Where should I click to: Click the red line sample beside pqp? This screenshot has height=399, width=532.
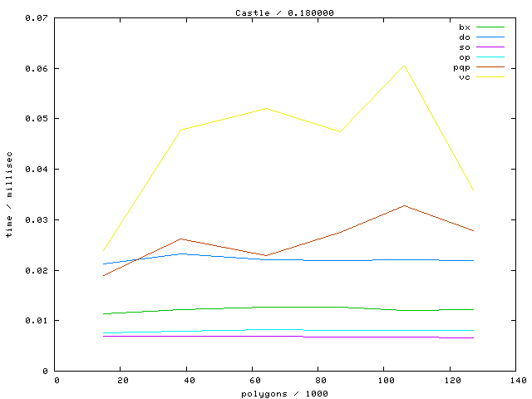(x=490, y=67)
